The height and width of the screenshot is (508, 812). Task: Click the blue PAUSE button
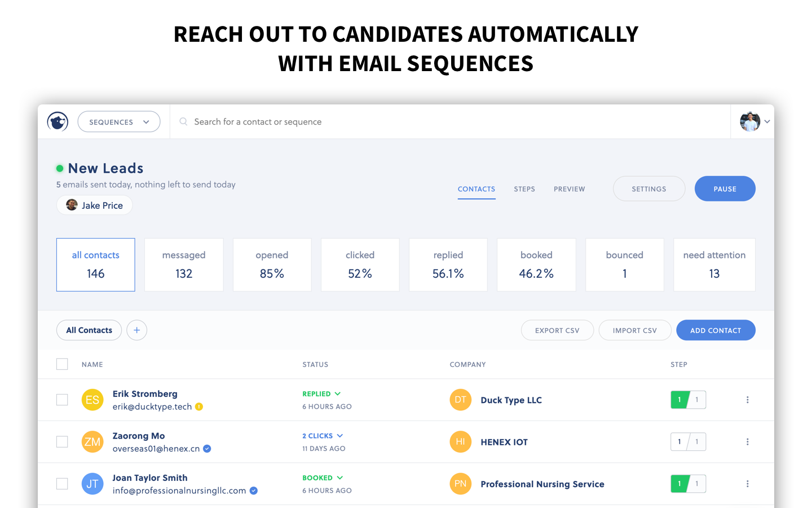point(725,189)
